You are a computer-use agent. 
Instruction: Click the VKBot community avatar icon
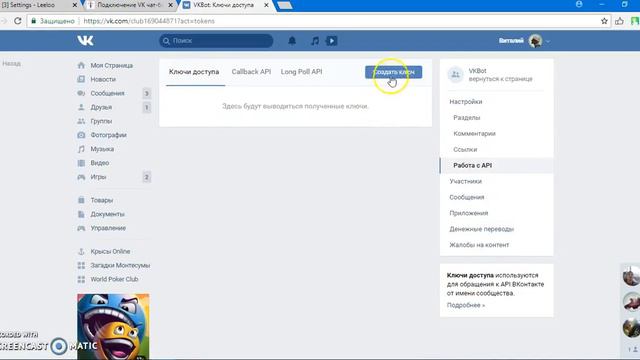(456, 75)
